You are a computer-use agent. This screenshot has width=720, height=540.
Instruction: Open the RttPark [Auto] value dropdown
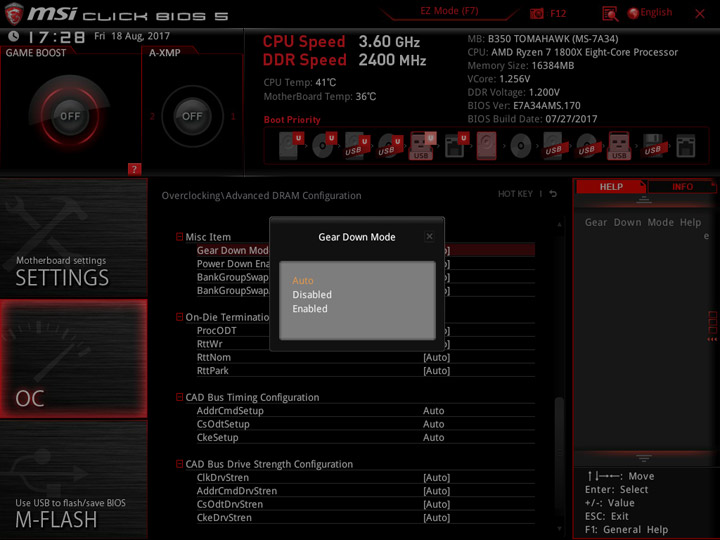click(436, 371)
